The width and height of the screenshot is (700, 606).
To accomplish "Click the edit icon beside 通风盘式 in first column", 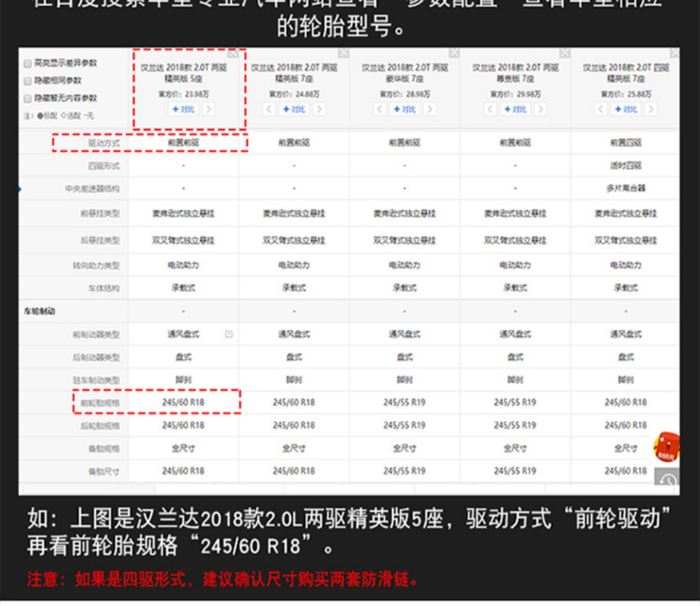I will pos(229,334).
